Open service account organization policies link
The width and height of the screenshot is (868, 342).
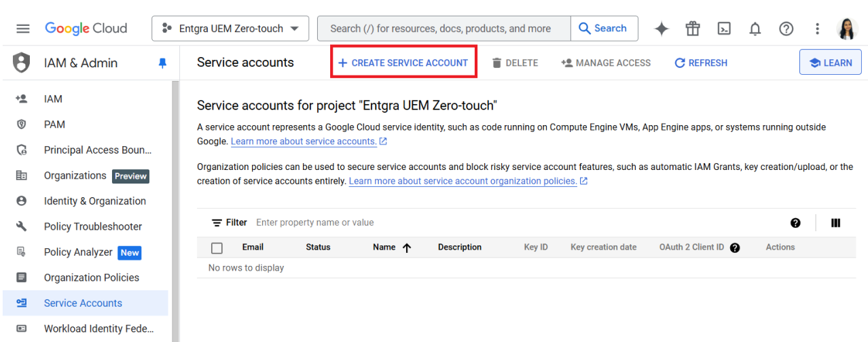(463, 181)
